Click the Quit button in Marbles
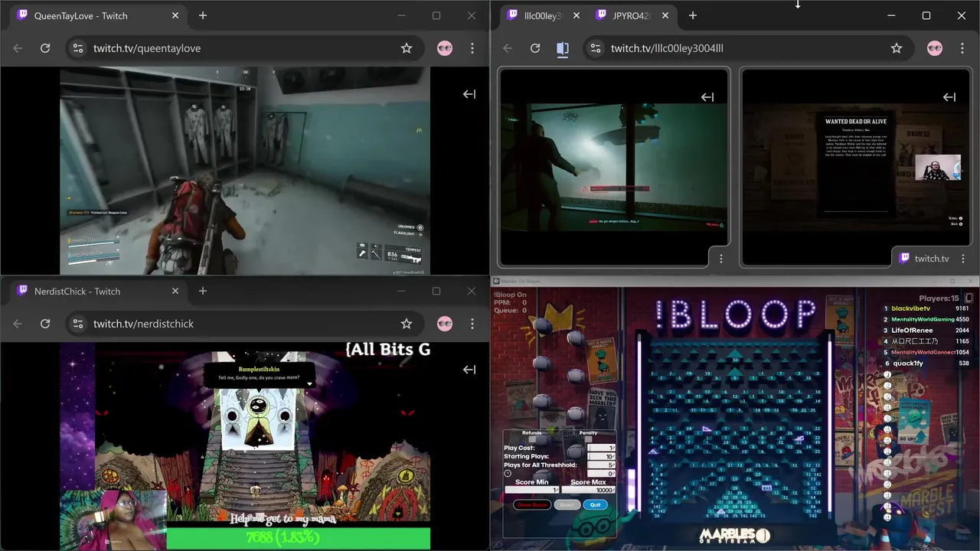 pos(595,505)
